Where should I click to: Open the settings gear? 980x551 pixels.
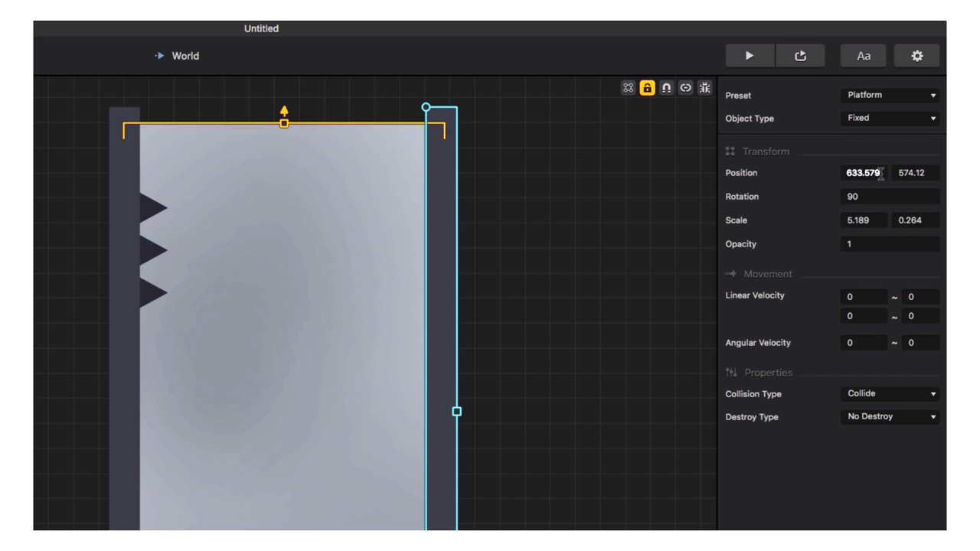pos(917,56)
